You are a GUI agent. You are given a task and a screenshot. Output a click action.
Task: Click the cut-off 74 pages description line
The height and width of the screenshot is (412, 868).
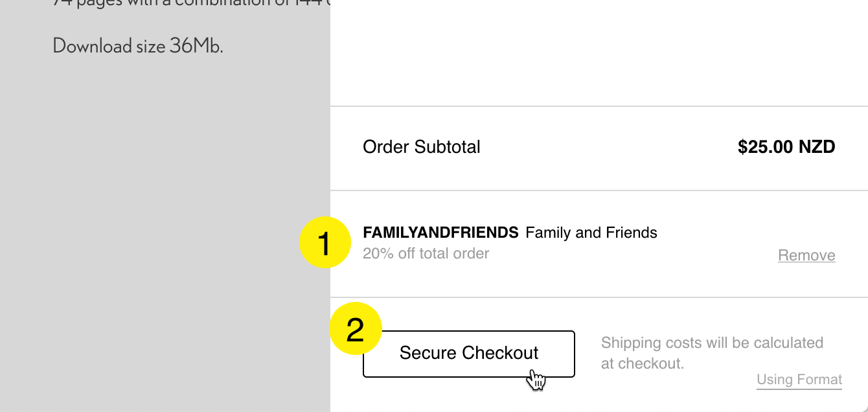(191, 3)
